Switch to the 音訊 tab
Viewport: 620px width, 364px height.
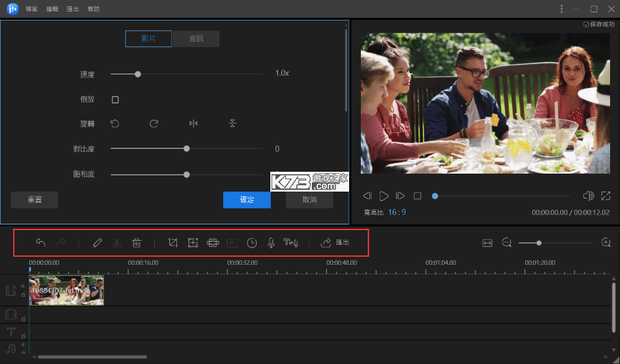point(196,39)
